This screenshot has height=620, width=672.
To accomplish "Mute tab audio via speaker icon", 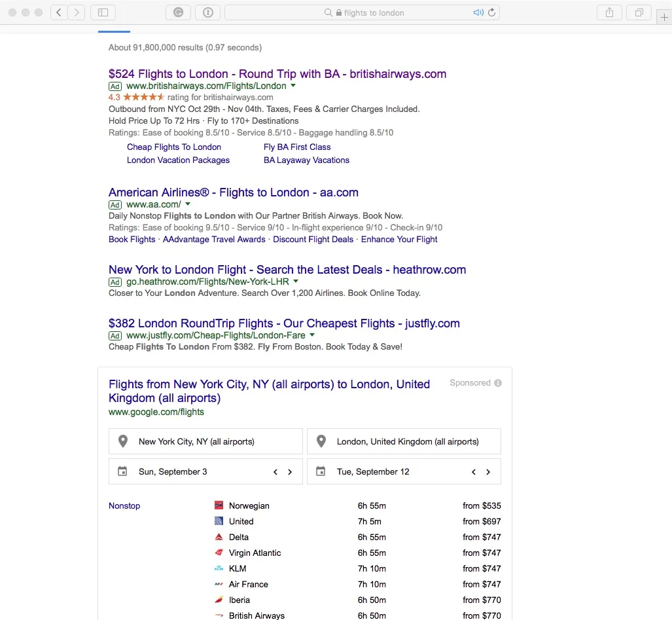I will 478,12.
